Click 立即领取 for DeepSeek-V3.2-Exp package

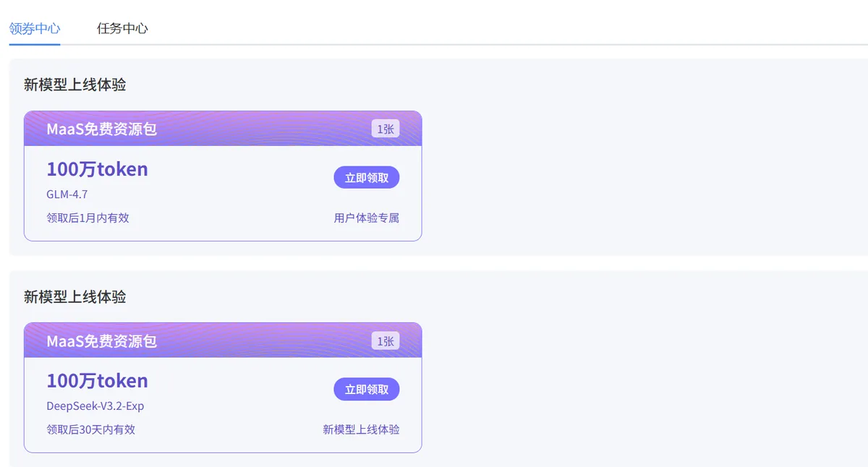[366, 390]
